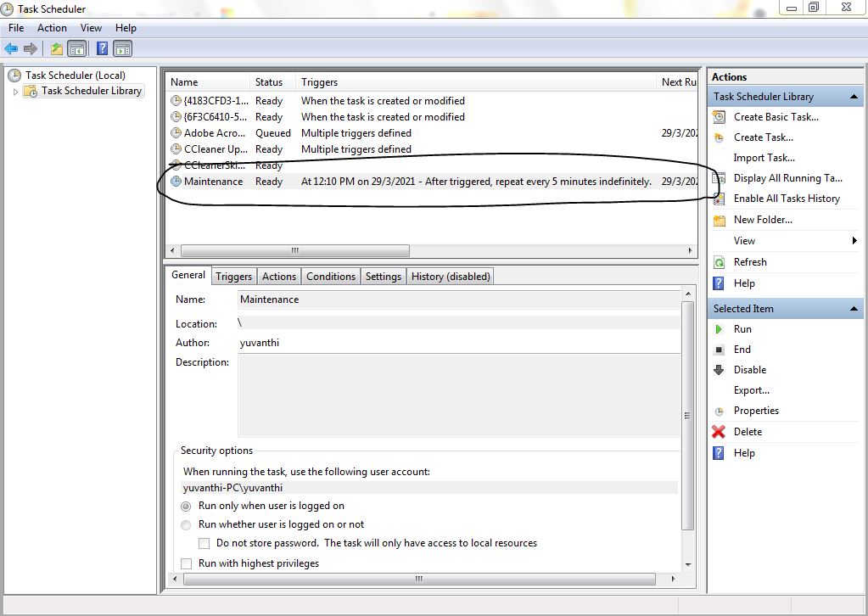
Task: Collapse the Task Scheduler Library actions section
Action: point(854,97)
